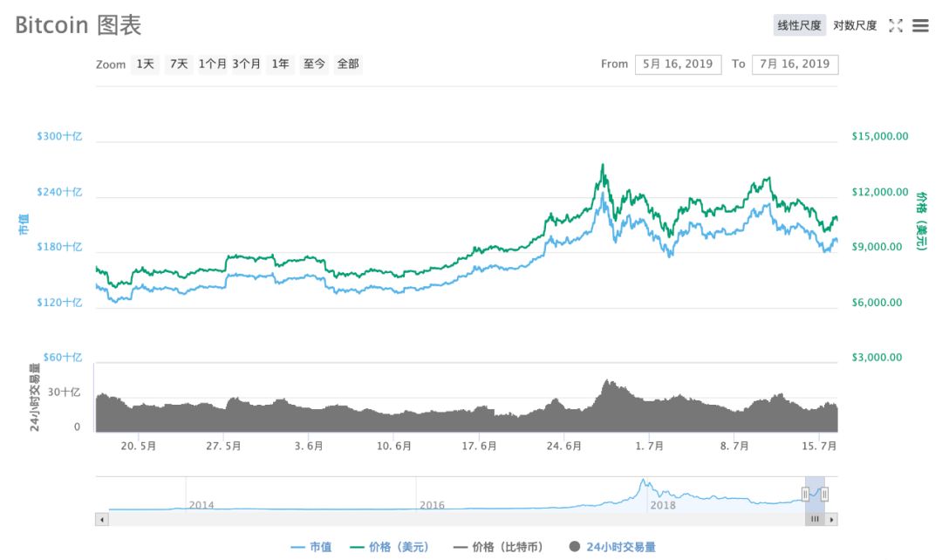This screenshot has height=560, width=942.
Task: Select the 线性尺度 linear scale option
Action: [x=799, y=25]
